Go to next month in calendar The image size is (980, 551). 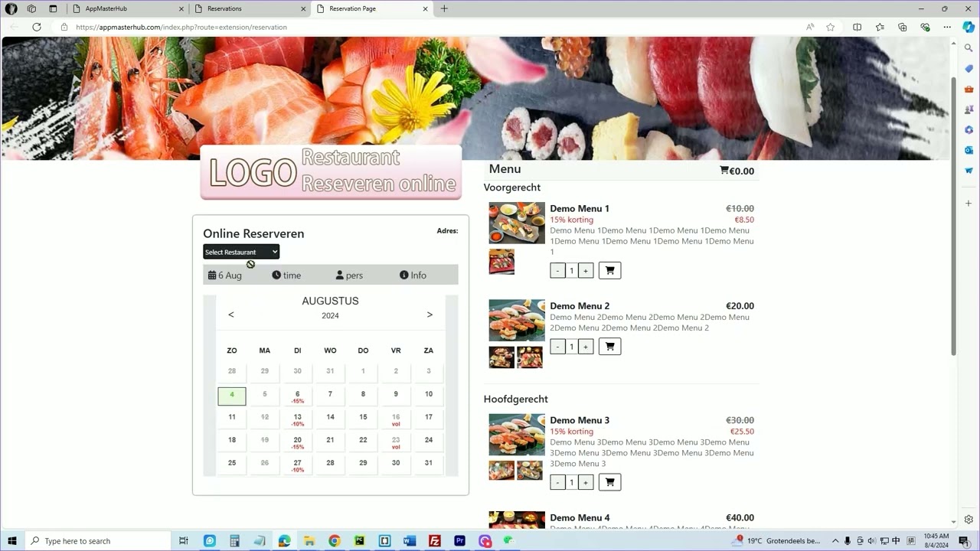430,315
